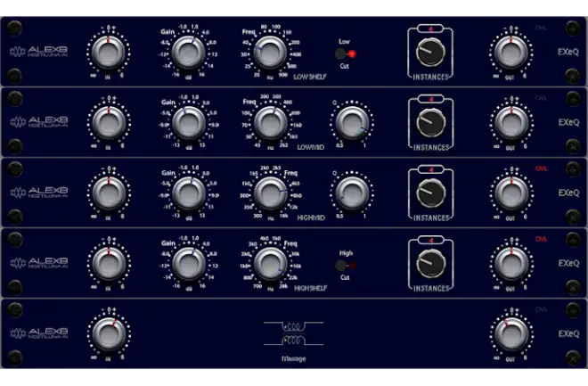Click the Low Shelf Instances knob
The height and width of the screenshot is (386, 588).
pyautogui.click(x=430, y=54)
